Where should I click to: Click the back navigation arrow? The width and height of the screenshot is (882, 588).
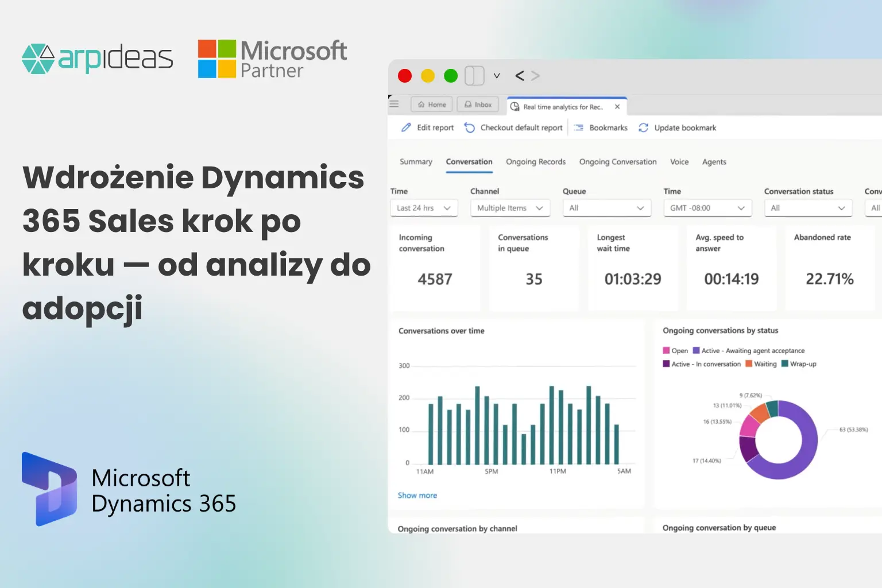tap(519, 75)
